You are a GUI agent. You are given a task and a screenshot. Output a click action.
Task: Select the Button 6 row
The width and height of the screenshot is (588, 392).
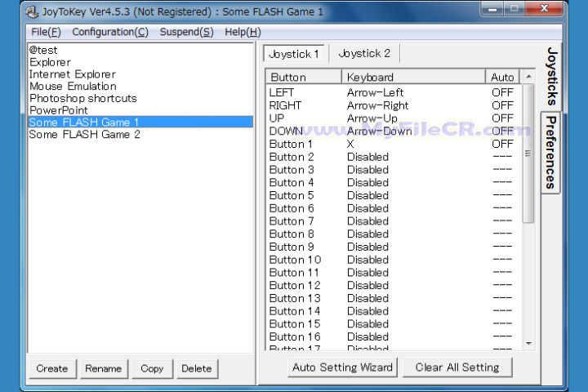[x=394, y=208]
